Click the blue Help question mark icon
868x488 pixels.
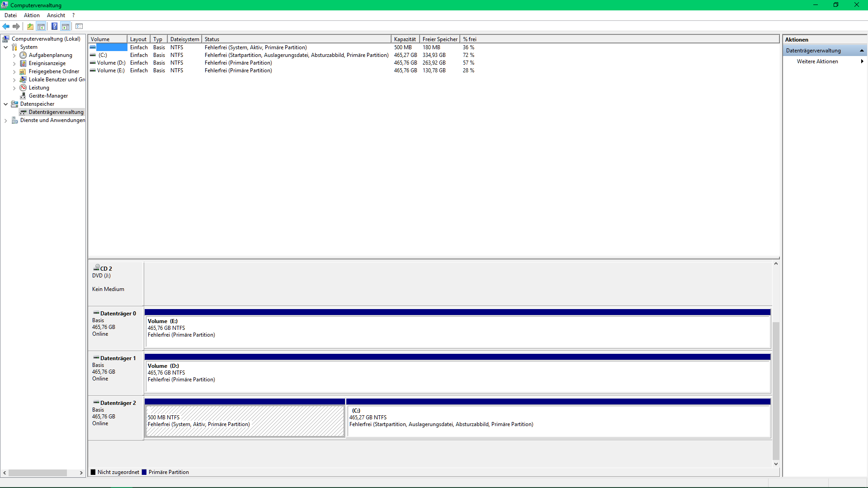tap(54, 26)
